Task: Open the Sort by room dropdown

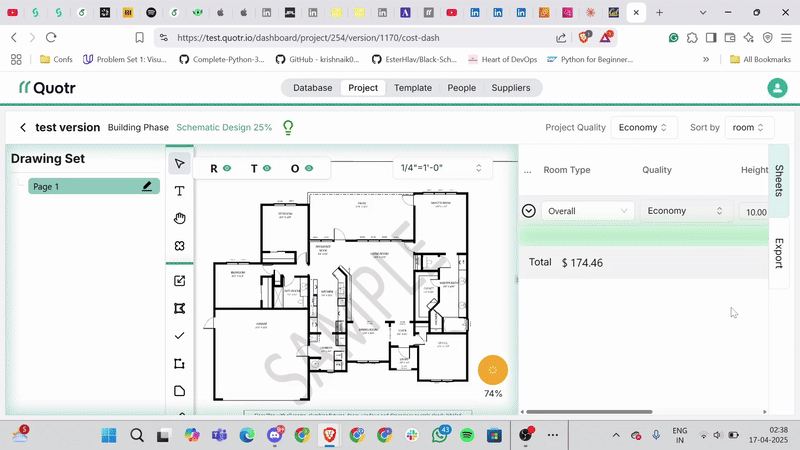Action: (748, 128)
